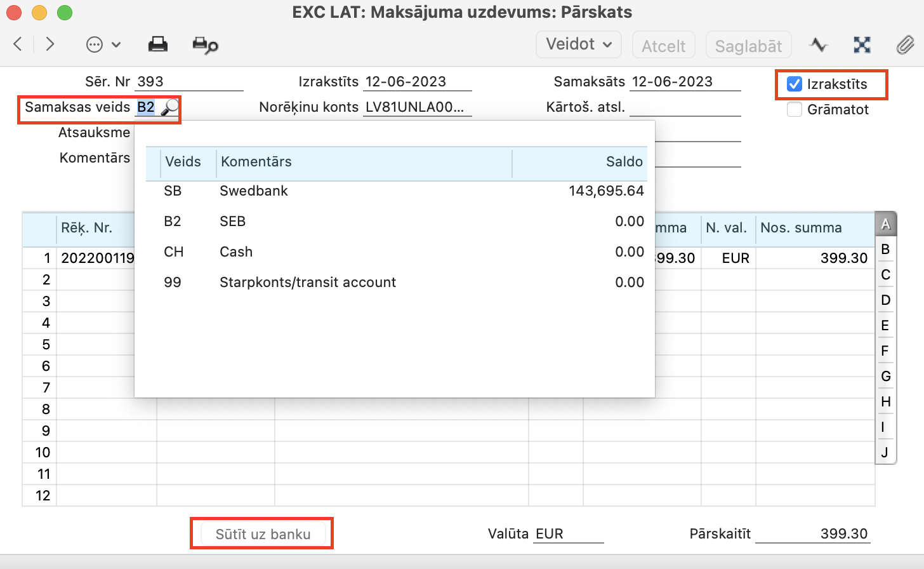Click the attachments paperclip icon
The image size is (924, 569).
[x=905, y=45]
